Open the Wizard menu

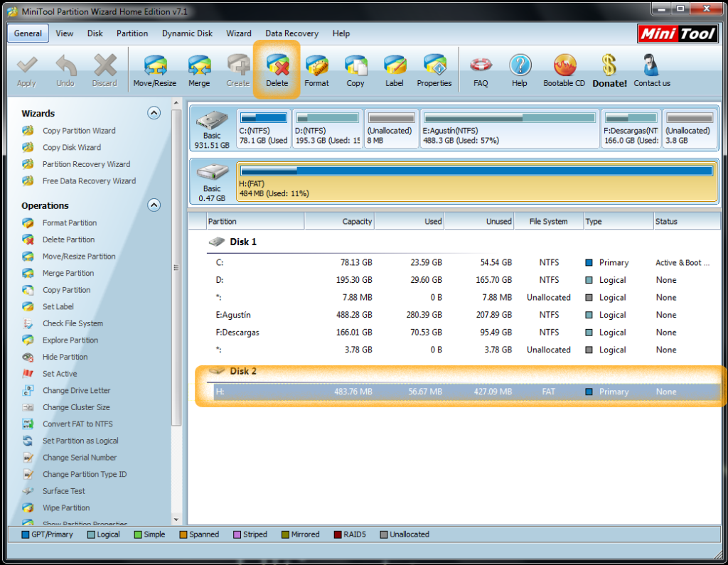coord(239,33)
